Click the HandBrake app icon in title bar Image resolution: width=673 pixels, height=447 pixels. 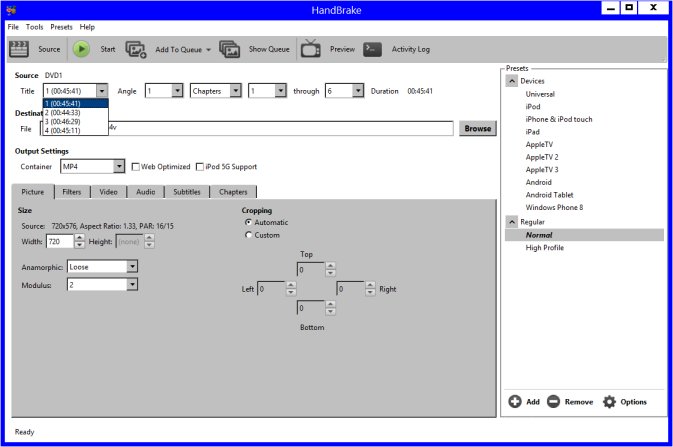pos(12,10)
